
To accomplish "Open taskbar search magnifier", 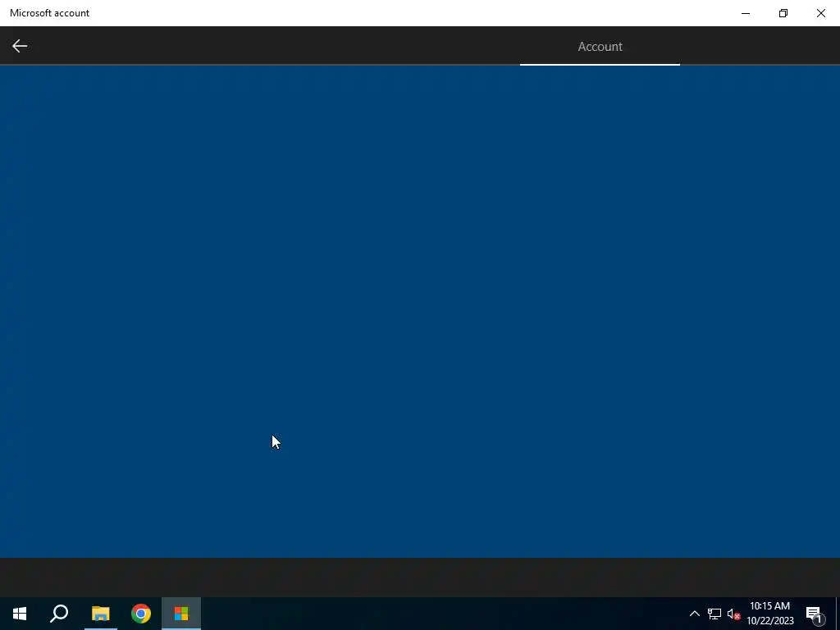I will (x=59, y=614).
